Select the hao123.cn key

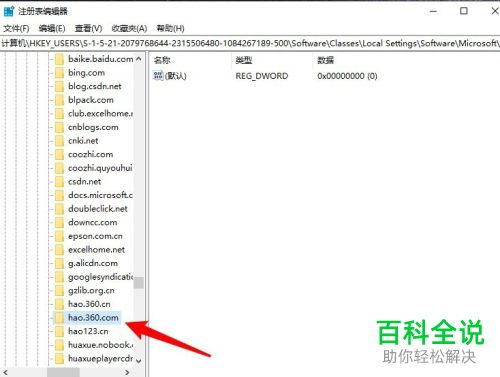point(88,331)
